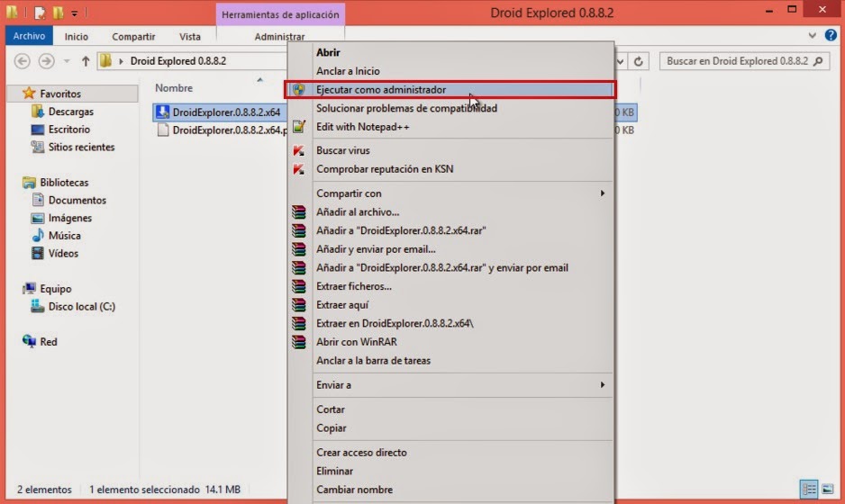Click the quick access properties icon in title bar
Screen dimensions: 845x504
click(x=40, y=12)
